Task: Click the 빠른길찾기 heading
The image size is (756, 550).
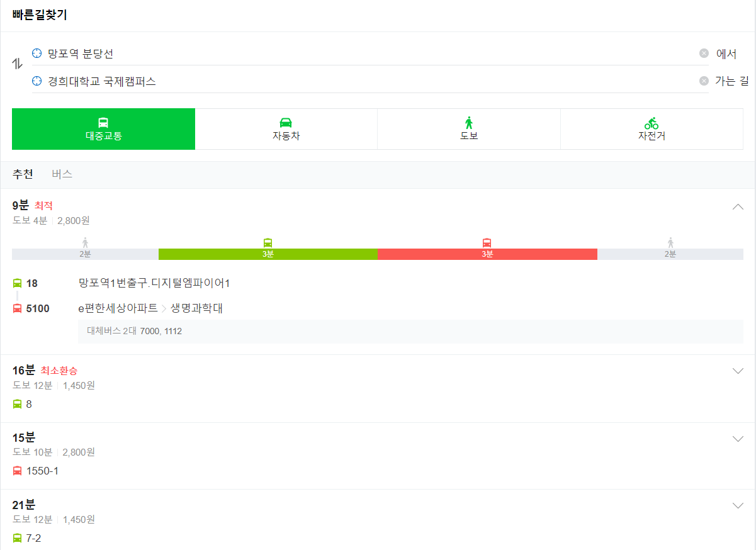Action: (40, 15)
